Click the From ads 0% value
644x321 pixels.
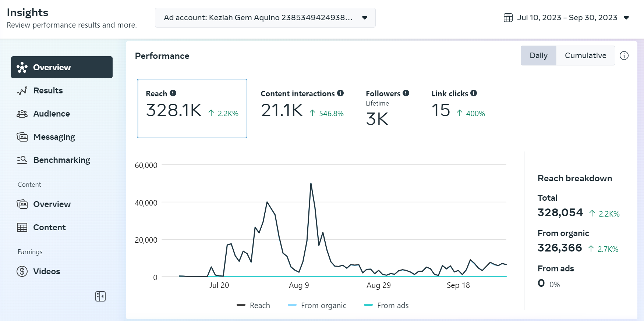[x=555, y=285]
